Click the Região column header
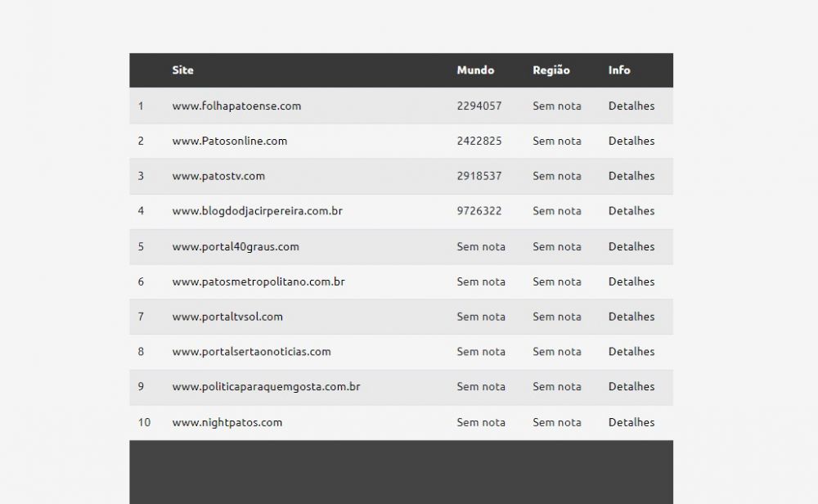818x504 pixels. [x=551, y=70]
